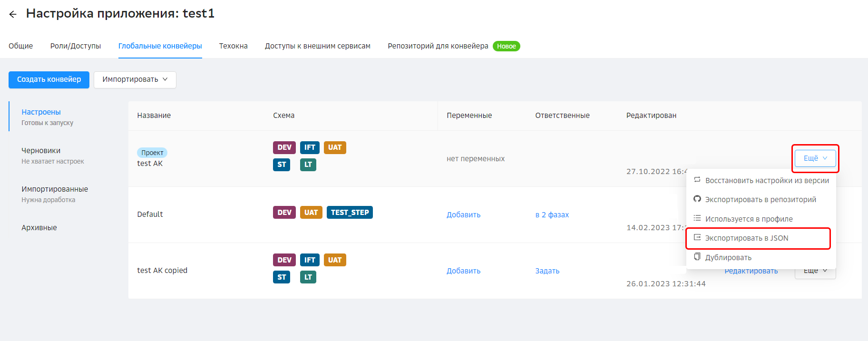
Task: Collapse the 'Ещё' dropdown for test AK
Action: point(815,158)
